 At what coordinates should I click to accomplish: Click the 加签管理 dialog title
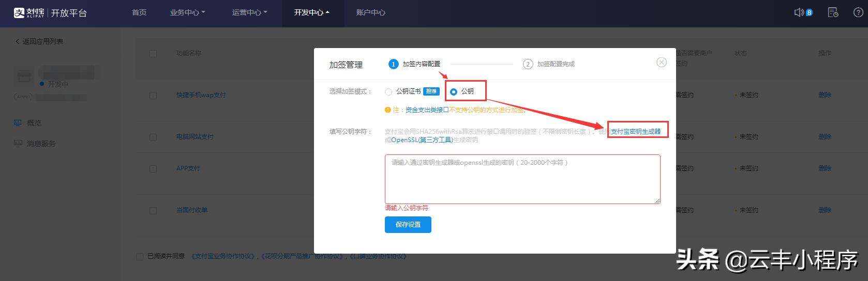tap(346, 65)
